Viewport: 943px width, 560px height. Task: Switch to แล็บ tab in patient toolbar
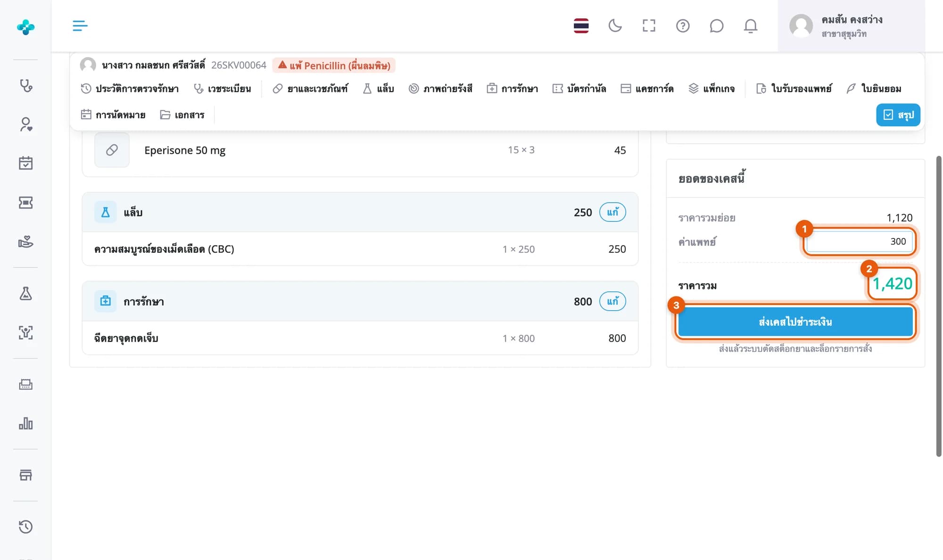point(378,89)
